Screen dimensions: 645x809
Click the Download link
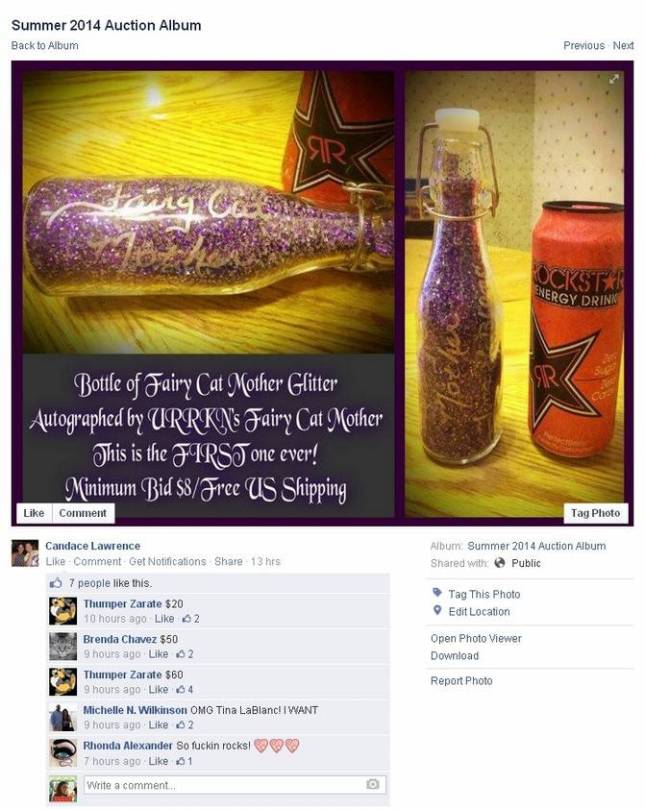[455, 655]
